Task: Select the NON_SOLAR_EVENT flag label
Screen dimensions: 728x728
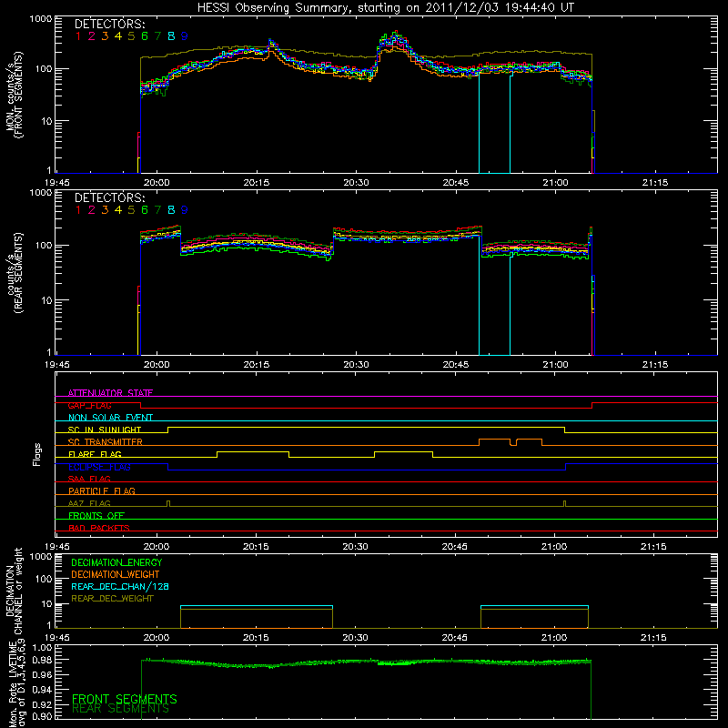Action: [110, 418]
